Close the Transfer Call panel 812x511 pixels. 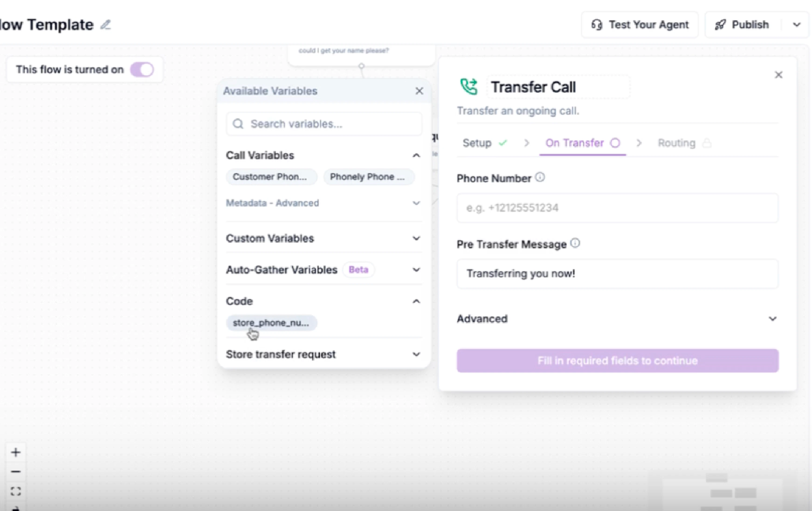(778, 75)
